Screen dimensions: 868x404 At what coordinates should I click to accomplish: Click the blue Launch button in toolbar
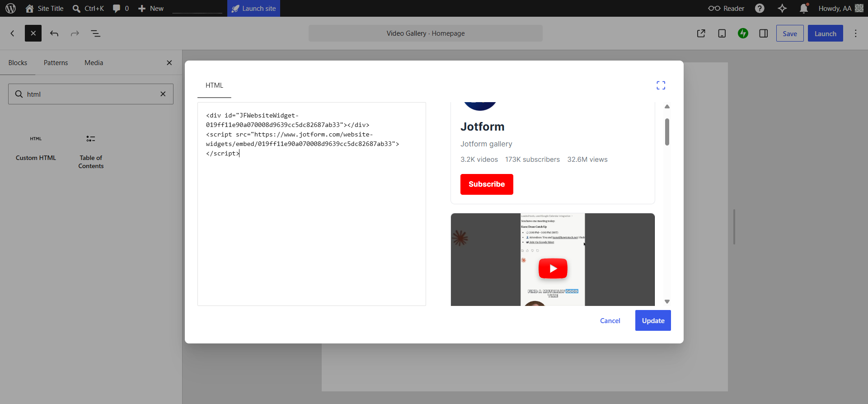pyautogui.click(x=825, y=33)
